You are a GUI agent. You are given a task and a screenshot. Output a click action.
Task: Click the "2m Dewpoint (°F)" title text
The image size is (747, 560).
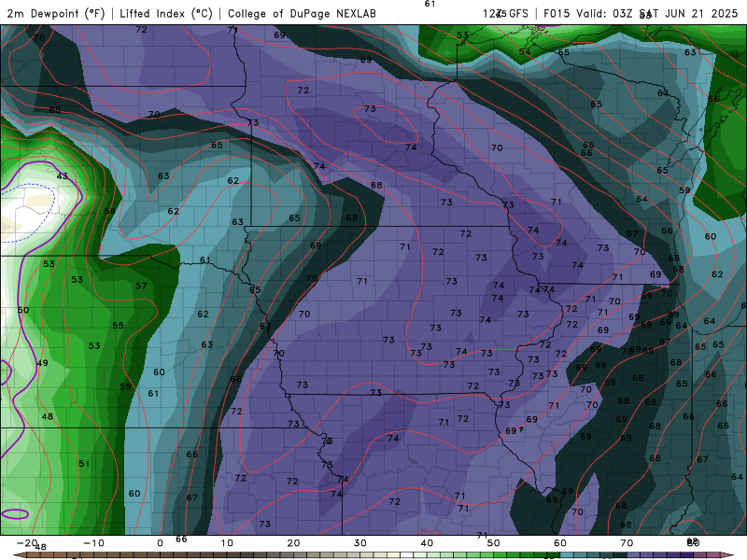point(56,13)
